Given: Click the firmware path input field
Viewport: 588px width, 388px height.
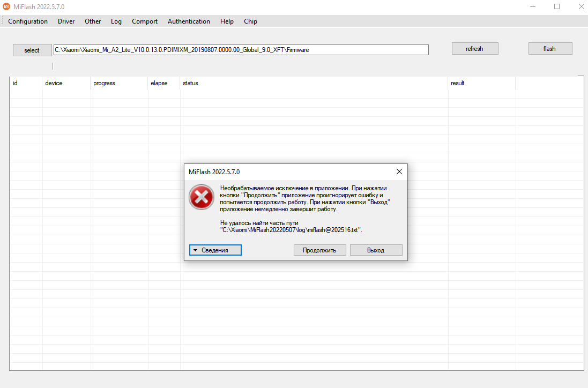Looking at the screenshot, I should point(241,50).
